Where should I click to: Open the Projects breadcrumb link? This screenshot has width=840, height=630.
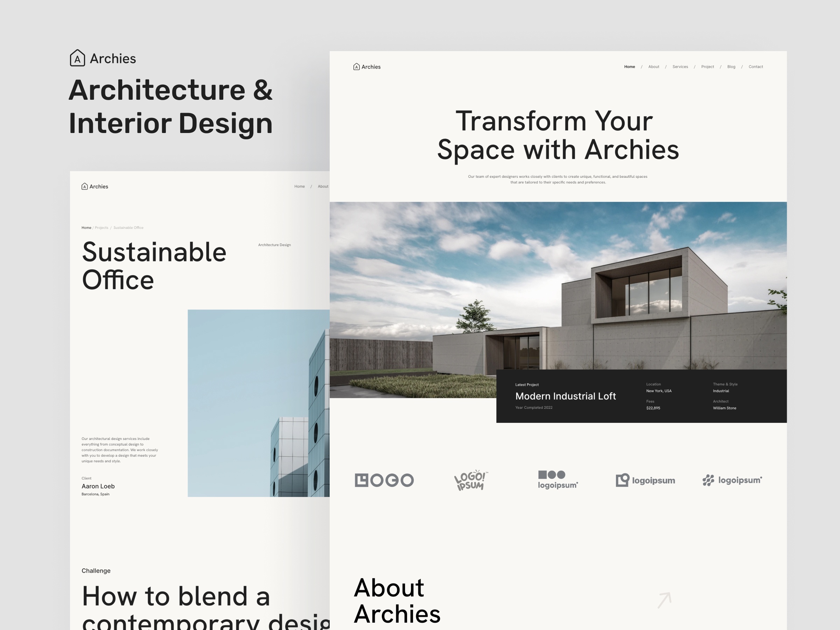click(x=101, y=227)
